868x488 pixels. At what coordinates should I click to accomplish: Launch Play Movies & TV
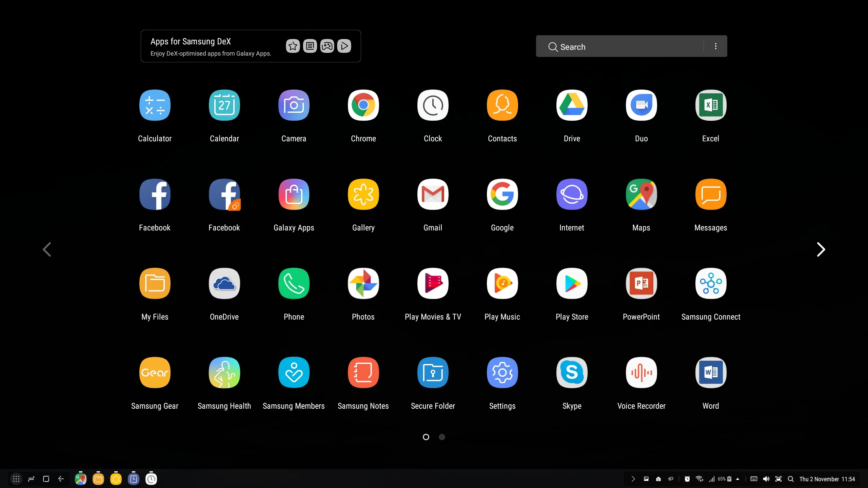[x=433, y=283]
